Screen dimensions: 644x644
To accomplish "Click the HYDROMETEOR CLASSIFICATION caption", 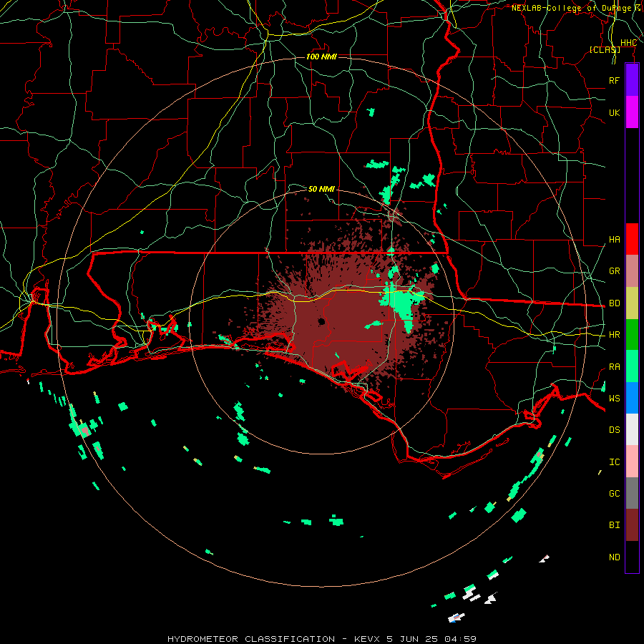I will pyautogui.click(x=250, y=639).
